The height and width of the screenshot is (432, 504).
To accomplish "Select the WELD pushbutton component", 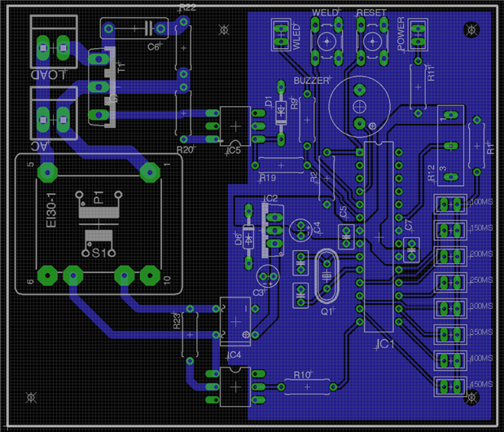I will [x=327, y=42].
